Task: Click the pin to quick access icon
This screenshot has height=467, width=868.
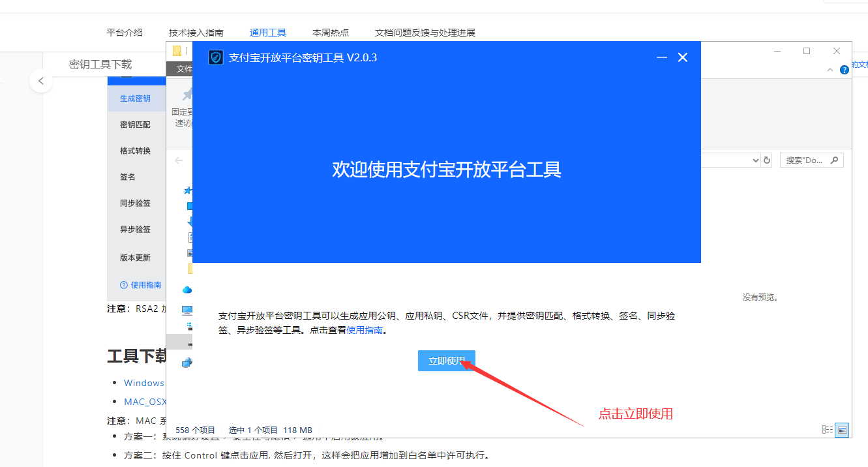Action: tap(187, 95)
